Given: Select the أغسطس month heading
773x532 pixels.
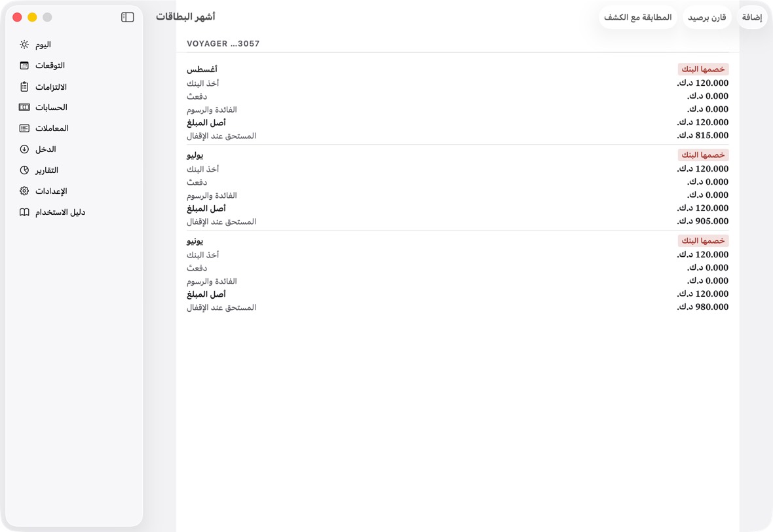Looking at the screenshot, I should coord(202,69).
